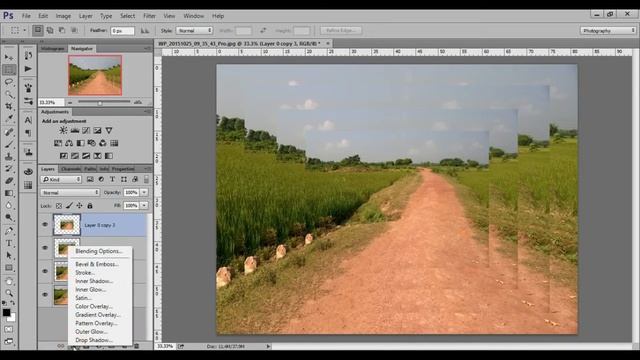
Task: Select the Rectangular Marquee tool
Action: click(x=9, y=69)
